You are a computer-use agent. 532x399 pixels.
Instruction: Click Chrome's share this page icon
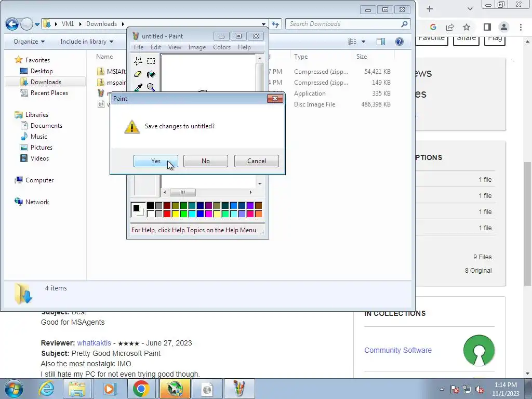coord(450,27)
